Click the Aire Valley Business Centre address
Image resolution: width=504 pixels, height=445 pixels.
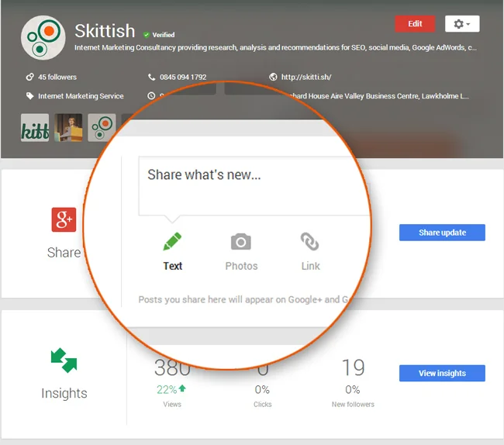point(379,96)
